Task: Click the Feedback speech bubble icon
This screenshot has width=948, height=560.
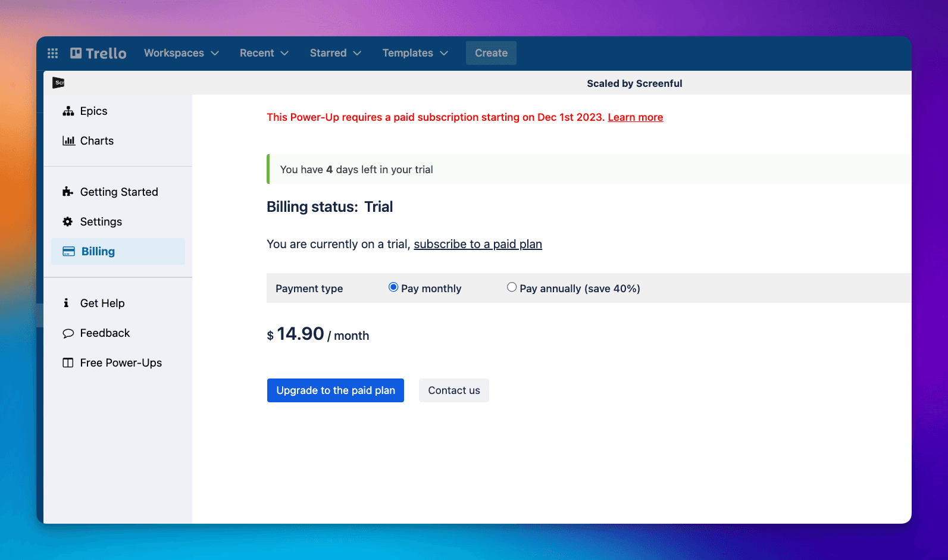Action: (x=68, y=333)
